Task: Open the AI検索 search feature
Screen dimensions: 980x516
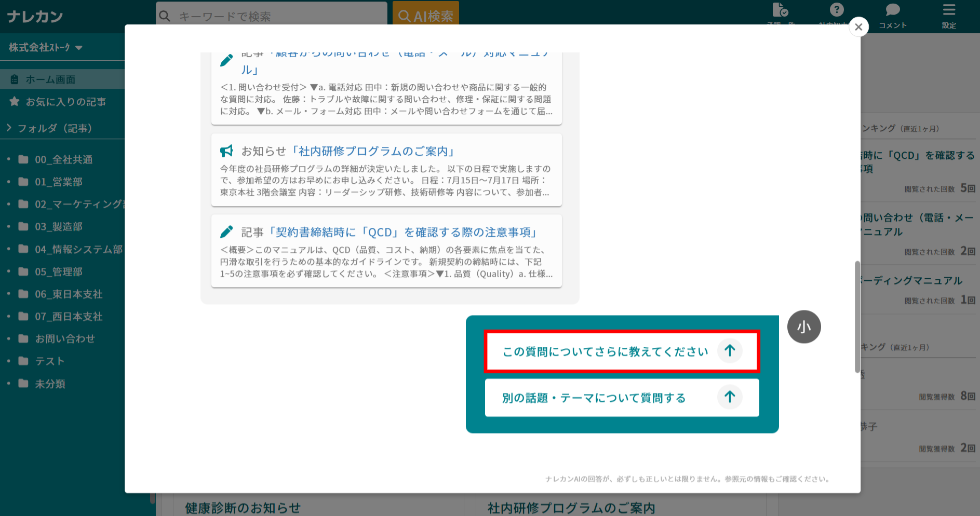Action: pos(425,15)
